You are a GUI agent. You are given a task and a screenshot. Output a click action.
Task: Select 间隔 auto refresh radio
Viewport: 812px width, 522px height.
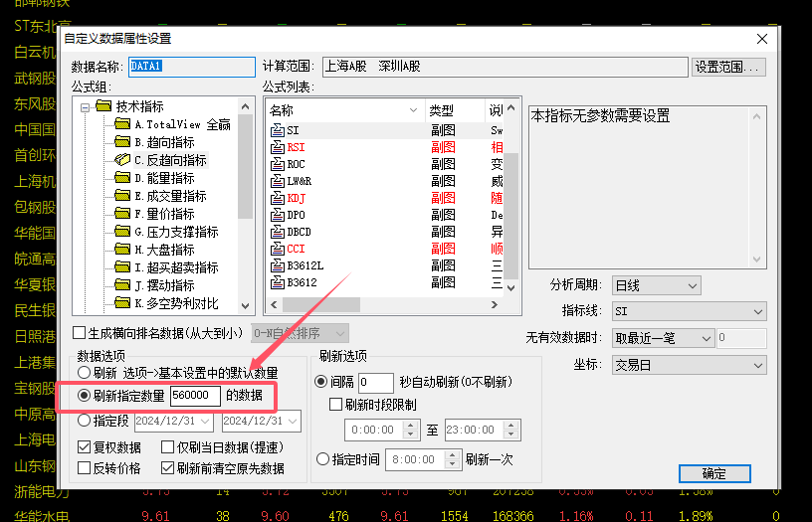click(x=321, y=382)
